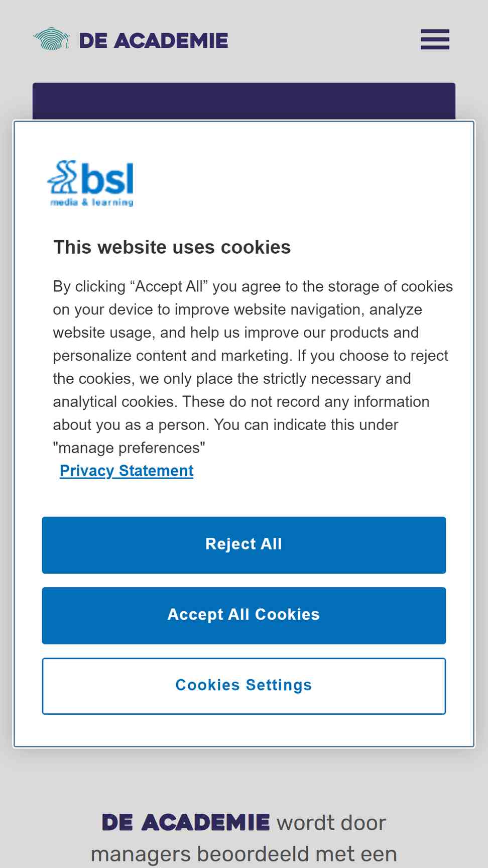488x868 pixels.
Task: Click 'managers beoordeeld met een' text line
Action: (x=244, y=854)
